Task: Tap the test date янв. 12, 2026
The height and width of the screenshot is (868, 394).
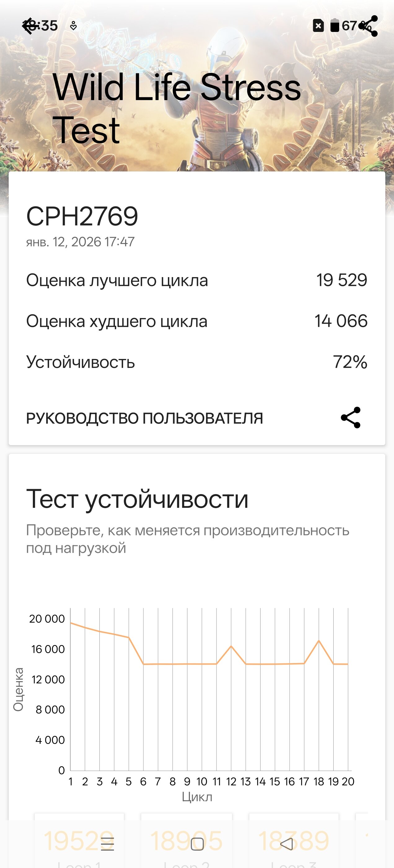Action: pyautogui.click(x=81, y=241)
